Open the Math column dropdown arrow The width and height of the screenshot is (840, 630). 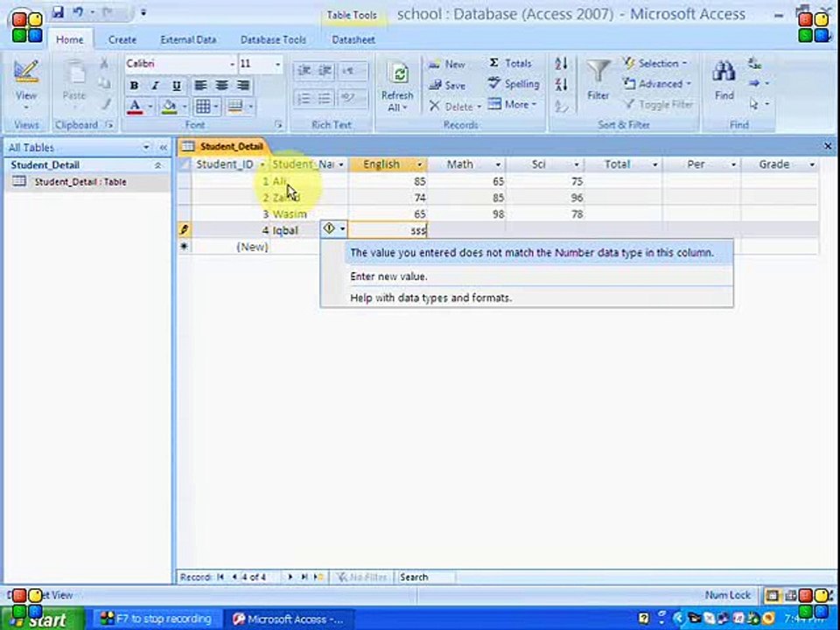(498, 164)
